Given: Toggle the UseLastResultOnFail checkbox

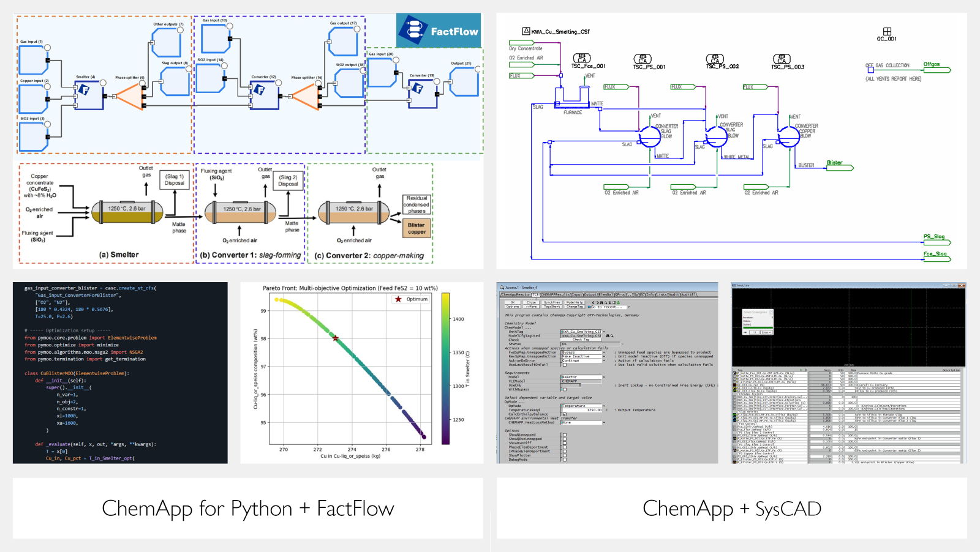Looking at the screenshot, I should pos(565,365).
